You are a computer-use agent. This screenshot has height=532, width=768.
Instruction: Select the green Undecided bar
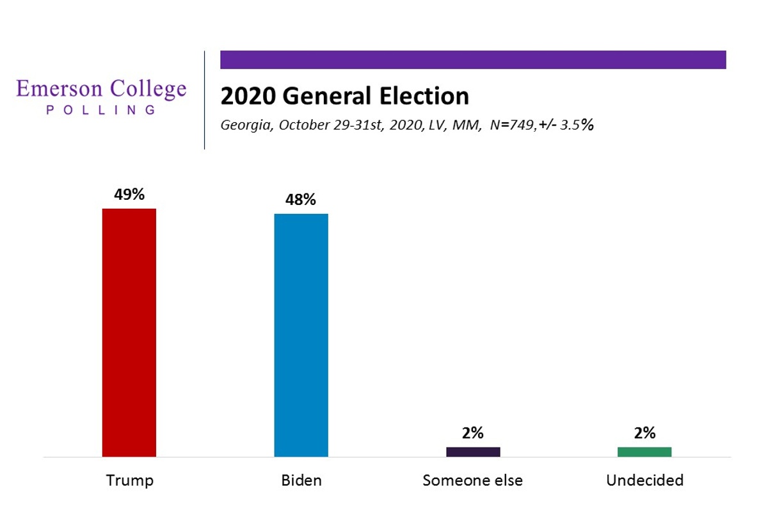(x=644, y=452)
